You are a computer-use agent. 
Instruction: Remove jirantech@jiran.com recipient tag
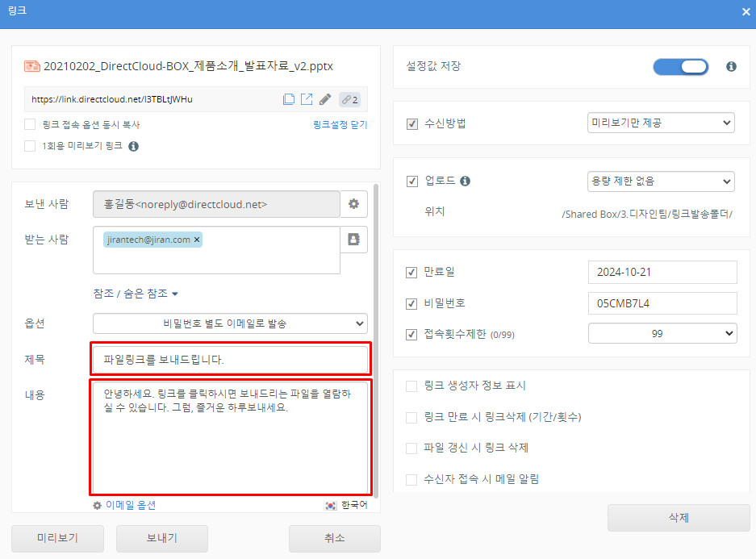[197, 240]
